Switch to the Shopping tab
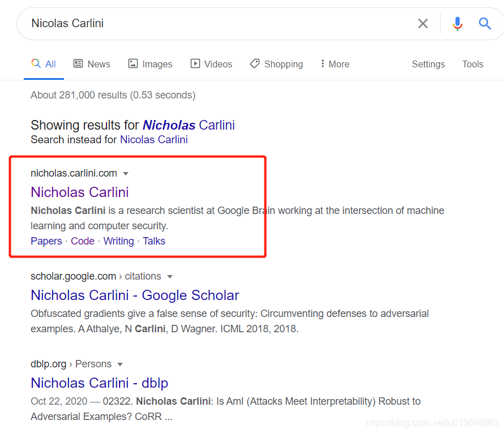The height and width of the screenshot is (433, 504). coord(276,64)
